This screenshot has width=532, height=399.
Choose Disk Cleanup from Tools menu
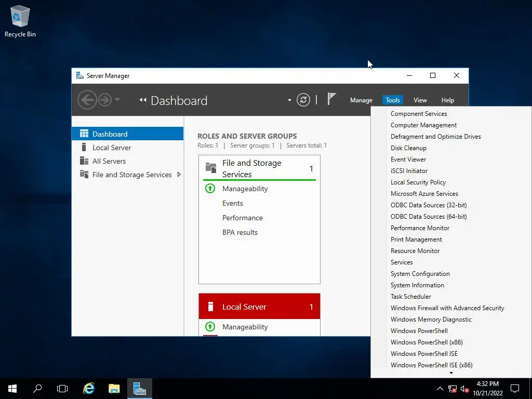coord(451,148)
